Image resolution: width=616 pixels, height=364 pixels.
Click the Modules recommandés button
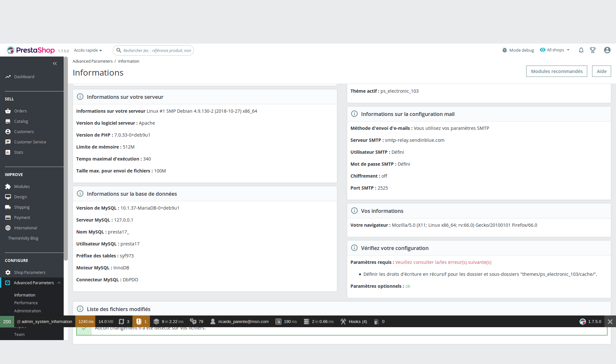557,71
